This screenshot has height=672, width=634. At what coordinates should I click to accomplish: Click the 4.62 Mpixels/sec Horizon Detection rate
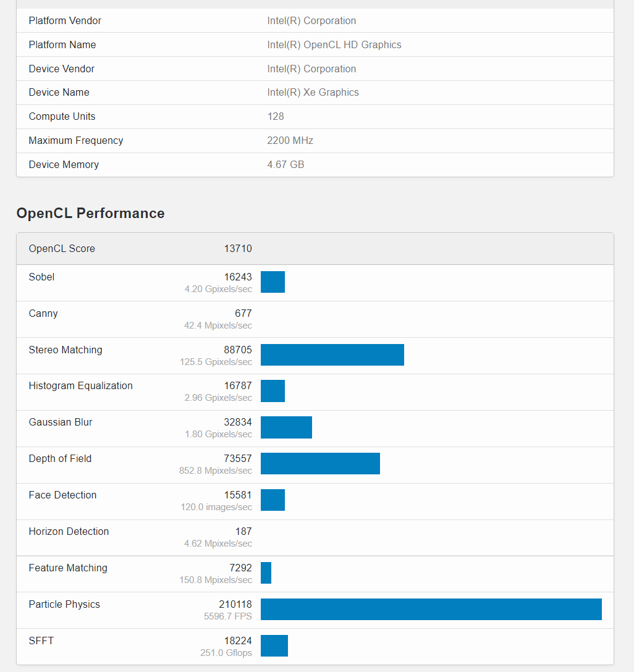[x=218, y=544]
